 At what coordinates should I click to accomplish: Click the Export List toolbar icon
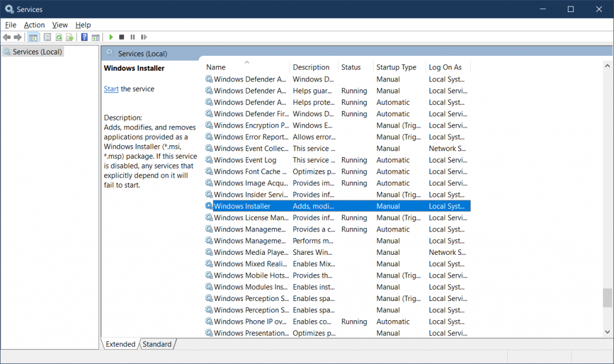(70, 37)
